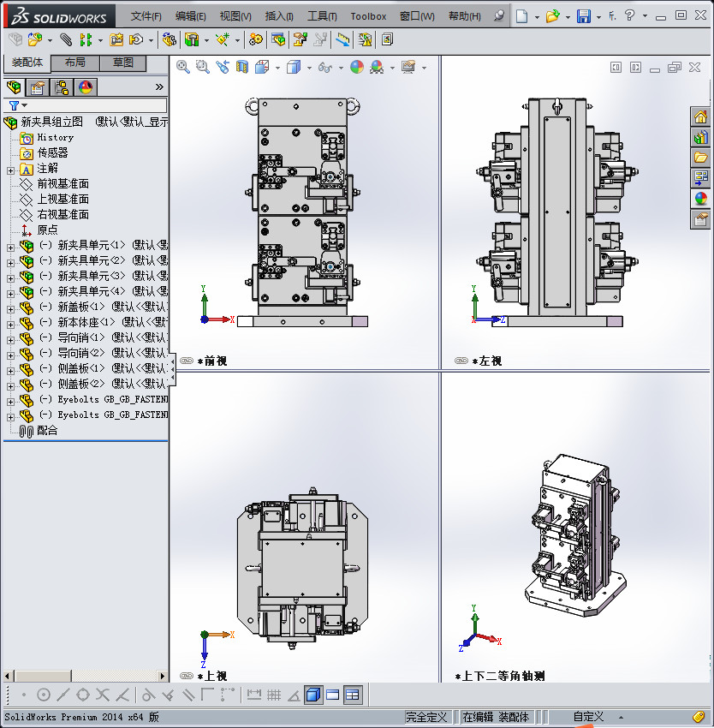The image size is (714, 728).
Task: Expand the 侧盖板<1> tree node
Action: (10, 371)
